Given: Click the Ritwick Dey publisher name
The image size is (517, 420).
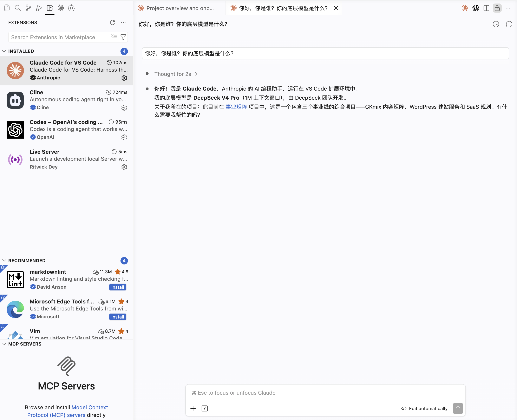Looking at the screenshot, I should 44,167.
